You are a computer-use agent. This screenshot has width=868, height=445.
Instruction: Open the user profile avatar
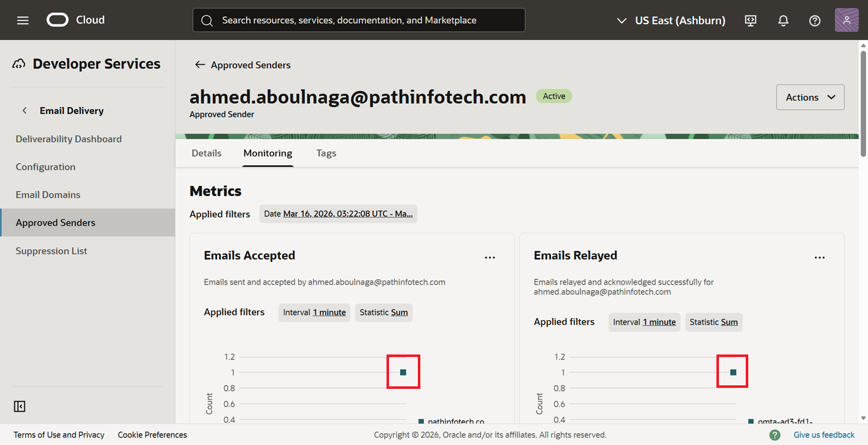tap(846, 20)
